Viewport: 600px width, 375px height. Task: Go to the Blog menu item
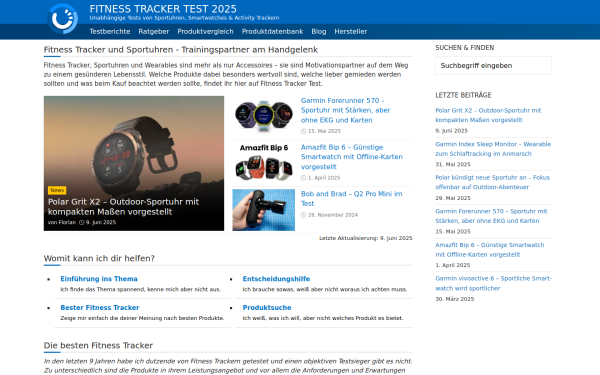click(319, 31)
